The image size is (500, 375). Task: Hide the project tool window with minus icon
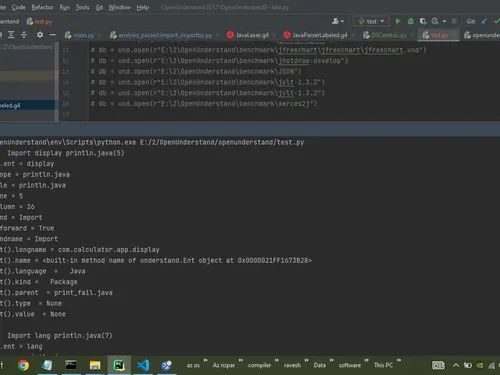pos(53,35)
